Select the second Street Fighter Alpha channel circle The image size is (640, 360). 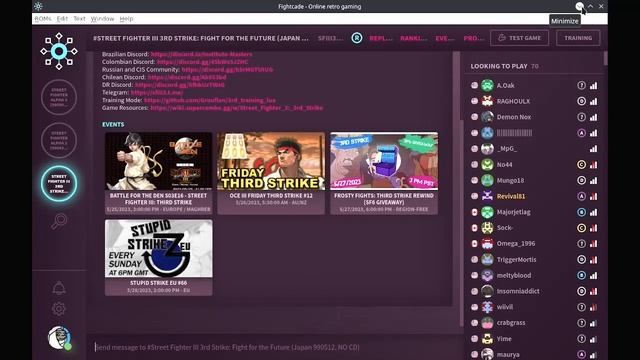point(59,140)
